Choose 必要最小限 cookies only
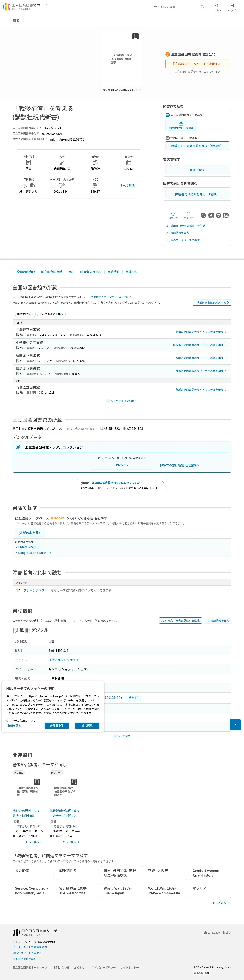Image resolution: width=244 pixels, height=980 pixels. pyautogui.click(x=57, y=725)
